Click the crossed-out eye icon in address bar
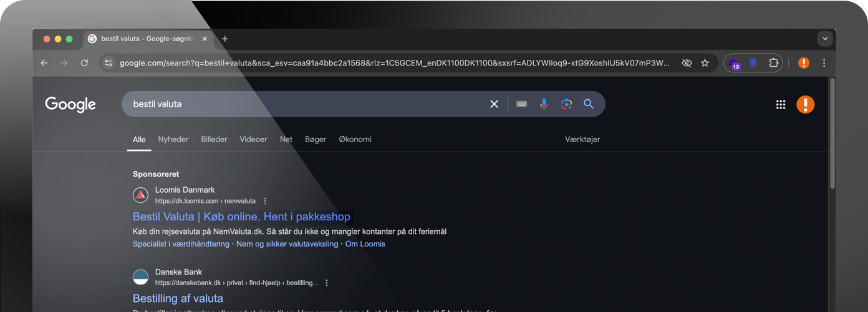This screenshot has height=312, width=868. [687, 63]
